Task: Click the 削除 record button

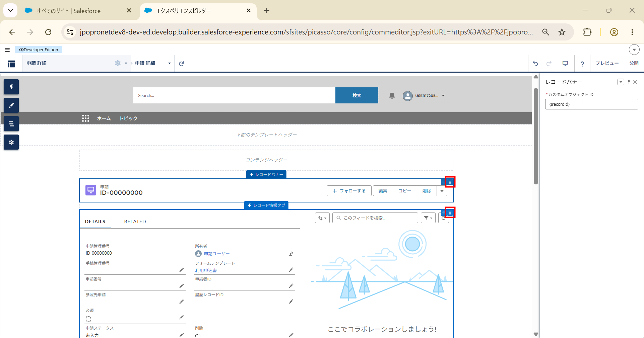Action: 427,191
